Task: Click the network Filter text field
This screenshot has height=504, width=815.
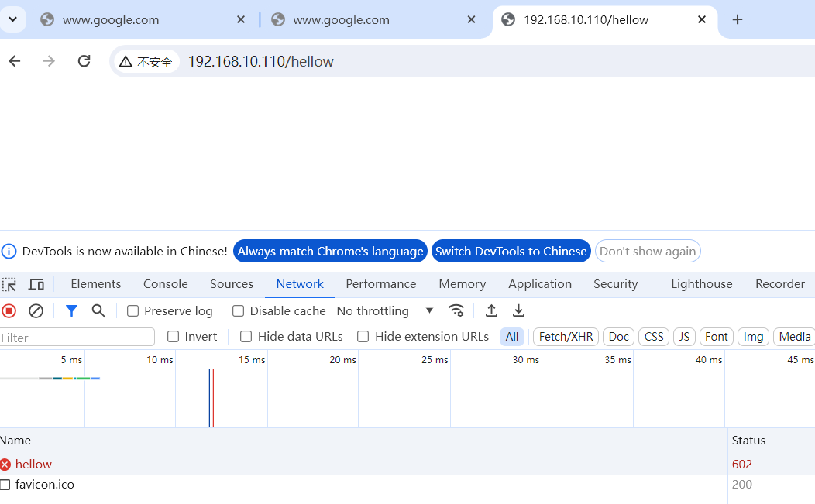Action: click(77, 338)
